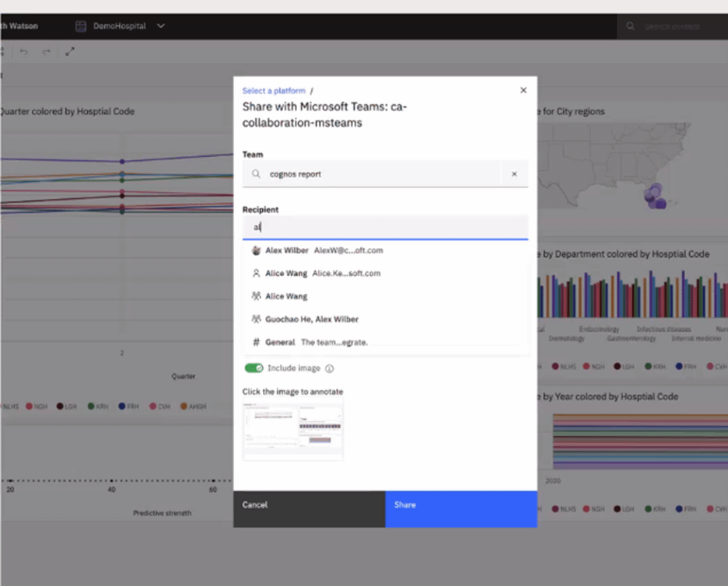Go back via Select a platform link
The image size is (728, 586).
click(x=273, y=91)
